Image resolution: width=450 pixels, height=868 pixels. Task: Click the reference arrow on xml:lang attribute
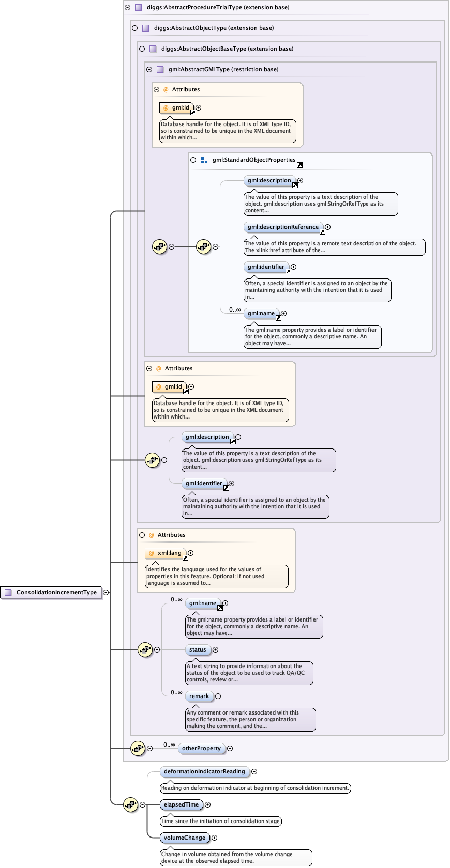185,558
